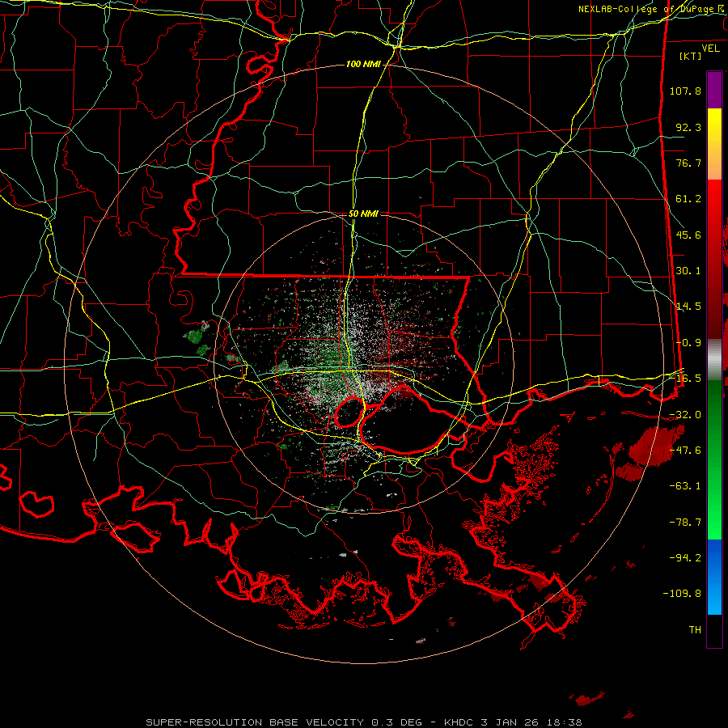This screenshot has width=728, height=728.
Task: Click the TH legend label
Action: click(x=695, y=630)
